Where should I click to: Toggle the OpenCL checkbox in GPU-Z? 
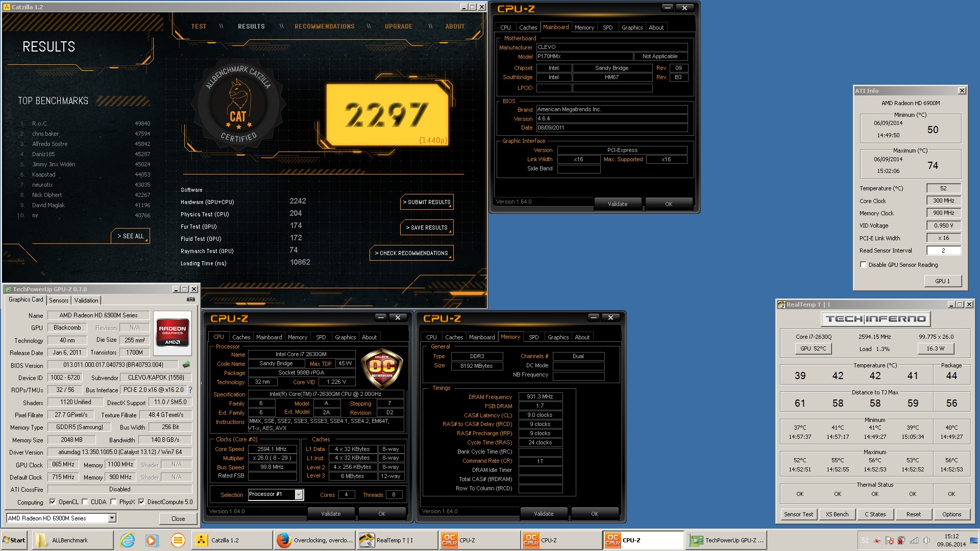53,502
